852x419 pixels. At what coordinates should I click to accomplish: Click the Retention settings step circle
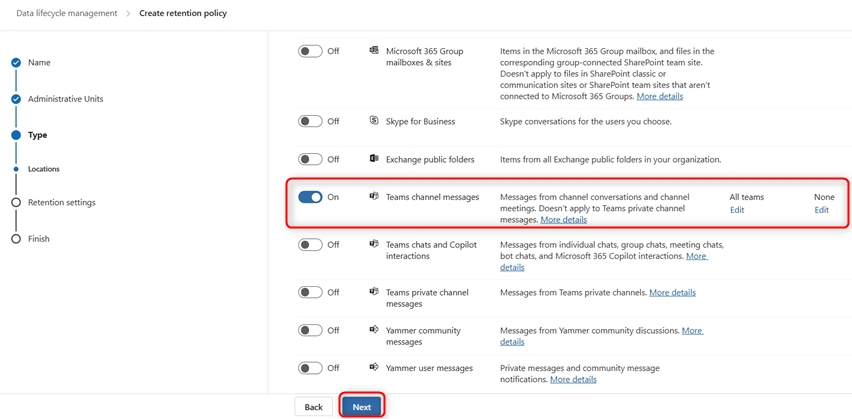[x=16, y=202]
